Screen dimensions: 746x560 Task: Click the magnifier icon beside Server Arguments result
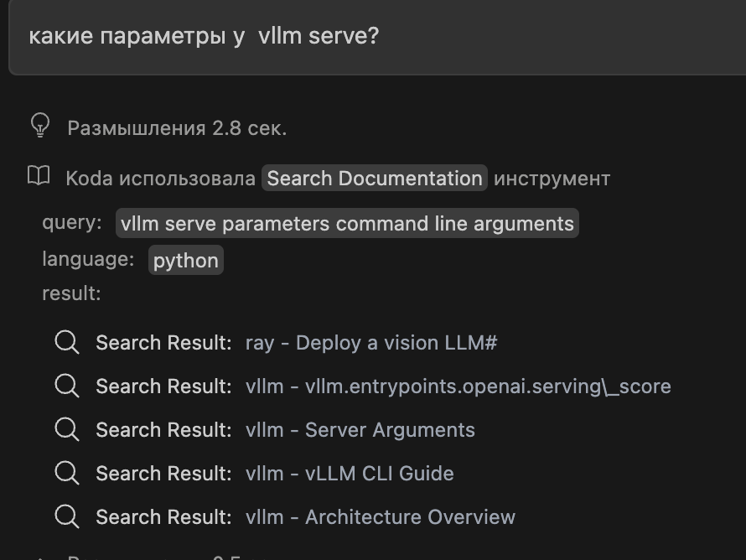[x=67, y=429]
